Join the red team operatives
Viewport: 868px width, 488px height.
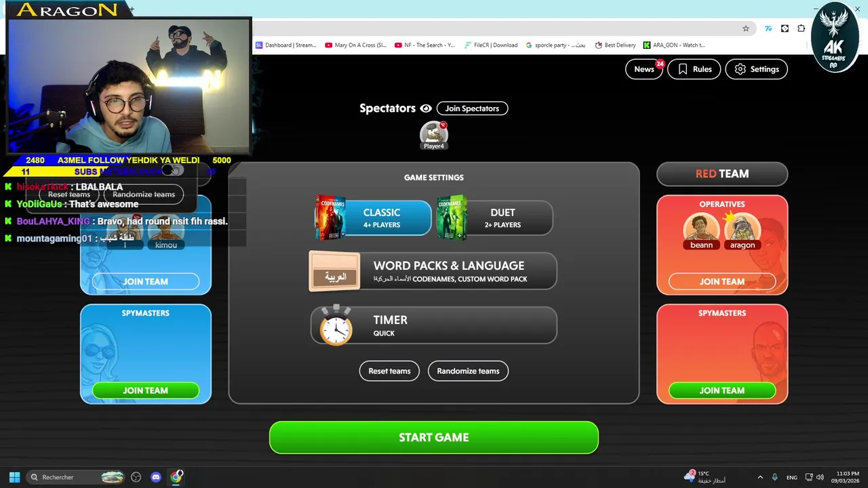pyautogui.click(x=722, y=281)
